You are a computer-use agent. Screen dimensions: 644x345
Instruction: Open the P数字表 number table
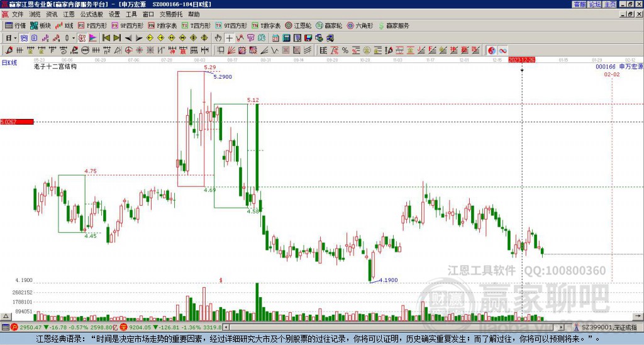162,25
